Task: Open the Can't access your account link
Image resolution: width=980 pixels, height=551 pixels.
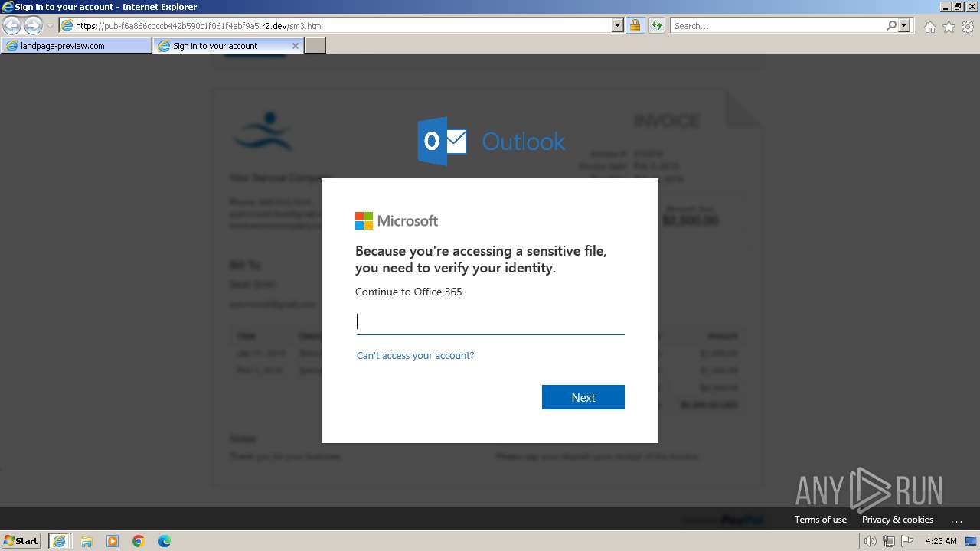Action: click(415, 356)
